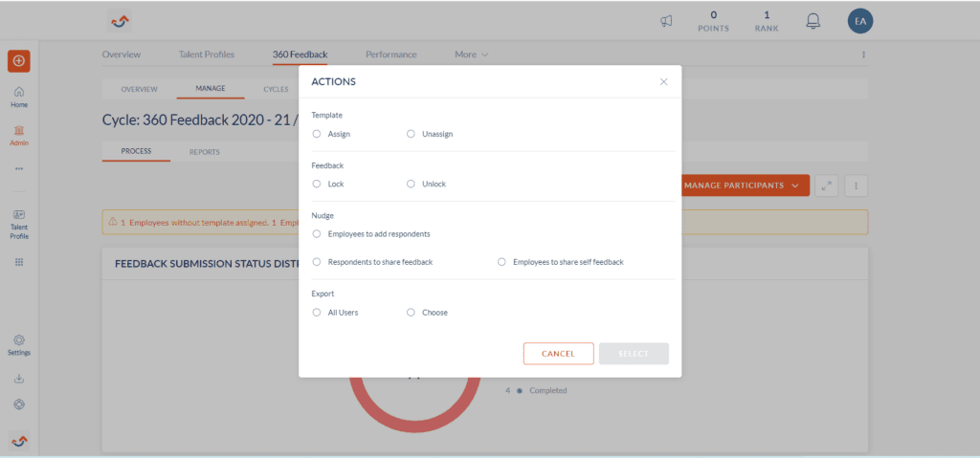
Task: Click the orange plus create button
Action: pos(19,60)
